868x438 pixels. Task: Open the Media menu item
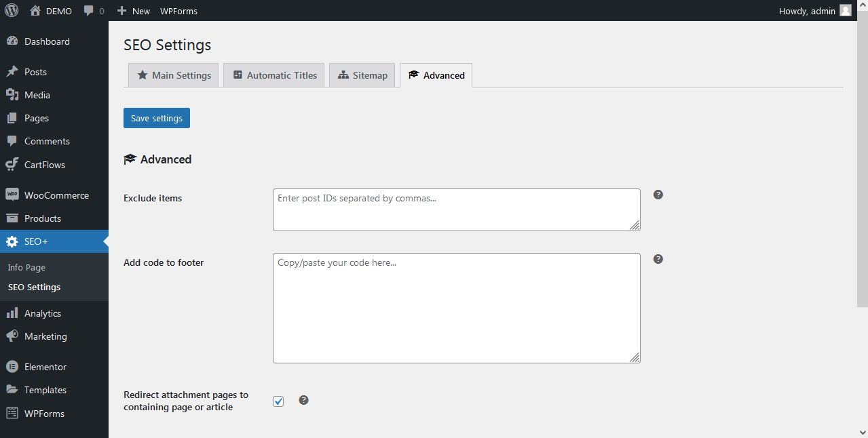tap(54, 95)
